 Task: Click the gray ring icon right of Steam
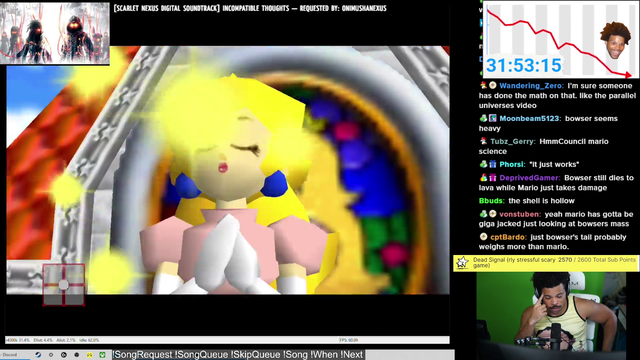51,355
